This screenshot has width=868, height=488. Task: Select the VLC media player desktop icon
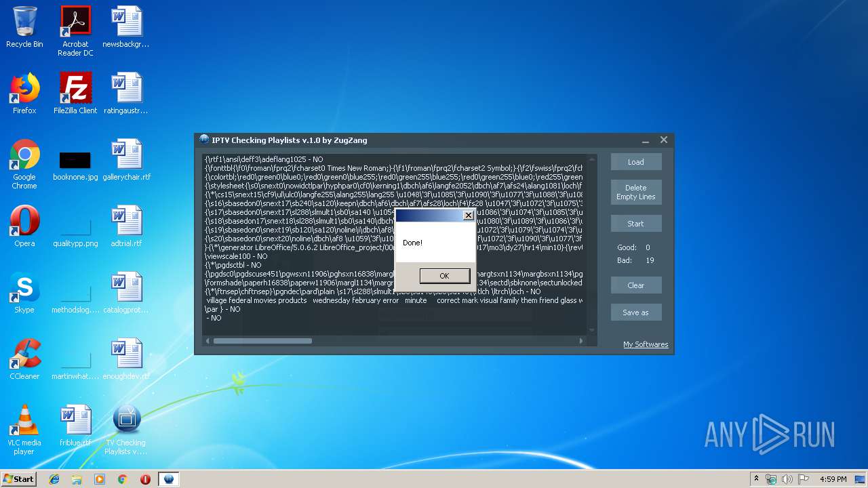[x=24, y=430]
